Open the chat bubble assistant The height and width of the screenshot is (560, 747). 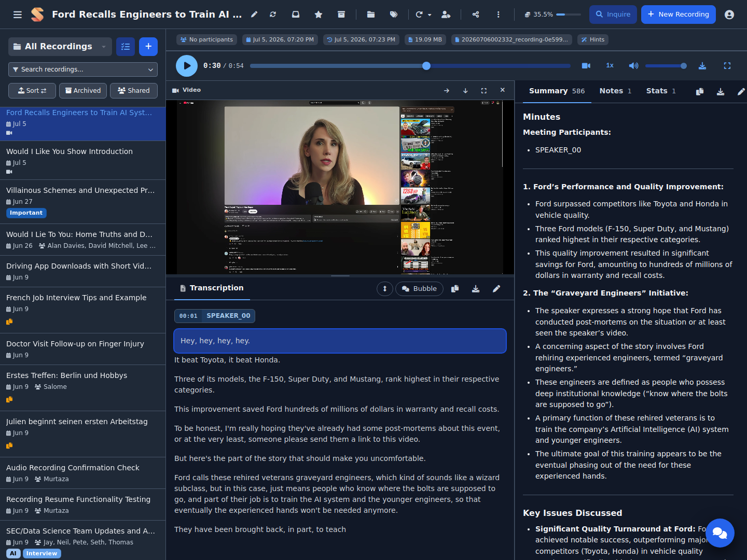click(x=720, y=533)
